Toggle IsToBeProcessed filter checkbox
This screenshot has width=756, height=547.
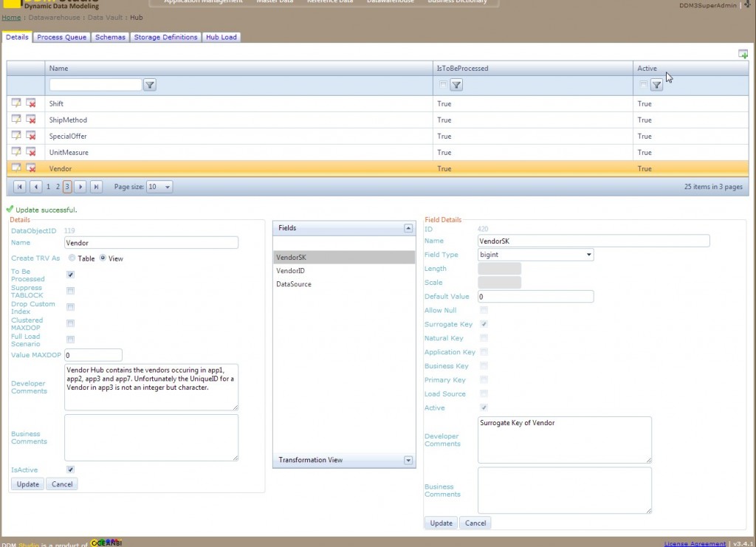pos(443,85)
